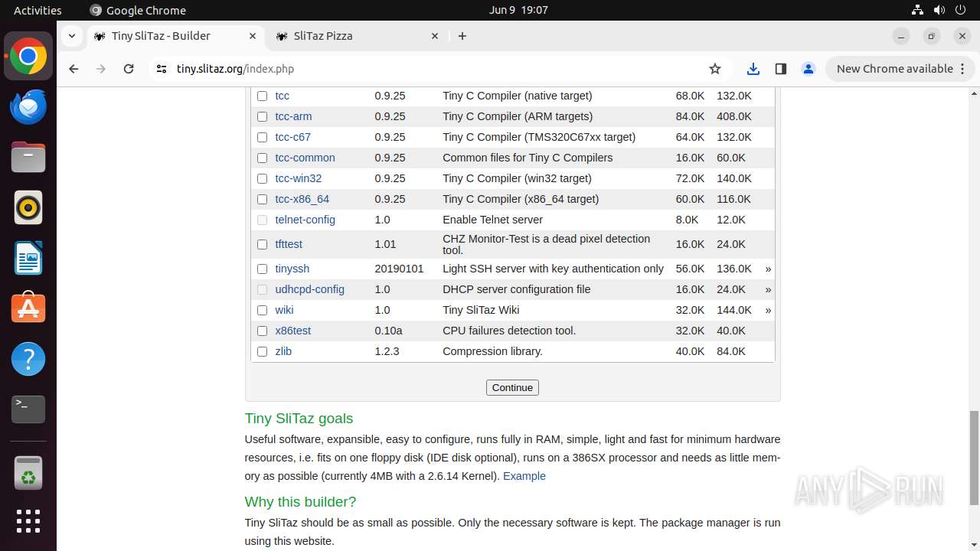Close the SliTaz Pizza tab
The width and height of the screenshot is (980, 551).
(435, 36)
